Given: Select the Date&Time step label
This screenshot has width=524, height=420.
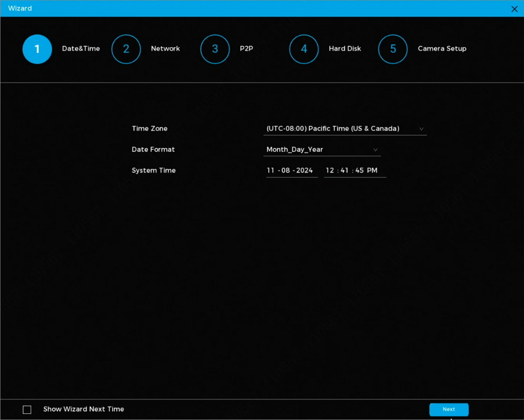Looking at the screenshot, I should click(81, 49).
